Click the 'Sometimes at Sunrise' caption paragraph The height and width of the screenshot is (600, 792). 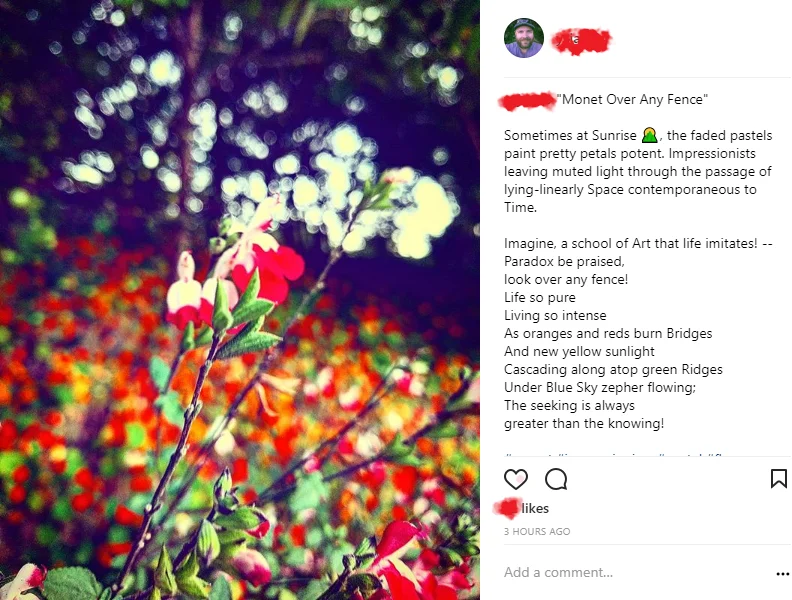(x=638, y=171)
